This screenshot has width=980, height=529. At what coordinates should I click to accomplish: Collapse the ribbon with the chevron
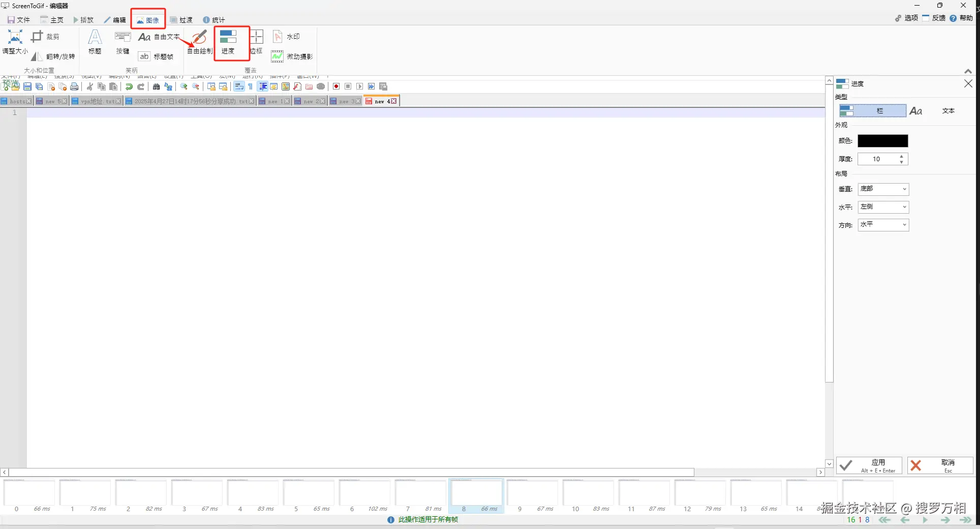click(968, 71)
